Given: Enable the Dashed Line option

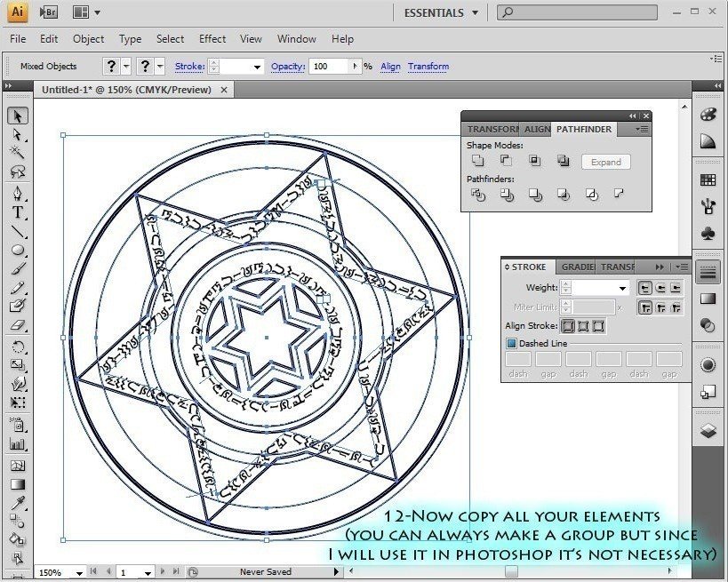Looking at the screenshot, I should point(511,342).
